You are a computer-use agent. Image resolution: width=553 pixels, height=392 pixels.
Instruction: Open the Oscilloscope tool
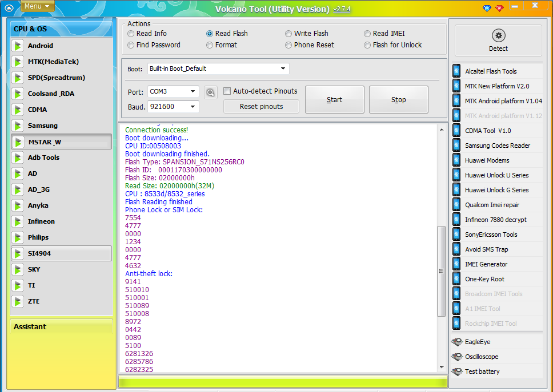pyautogui.click(x=496, y=357)
